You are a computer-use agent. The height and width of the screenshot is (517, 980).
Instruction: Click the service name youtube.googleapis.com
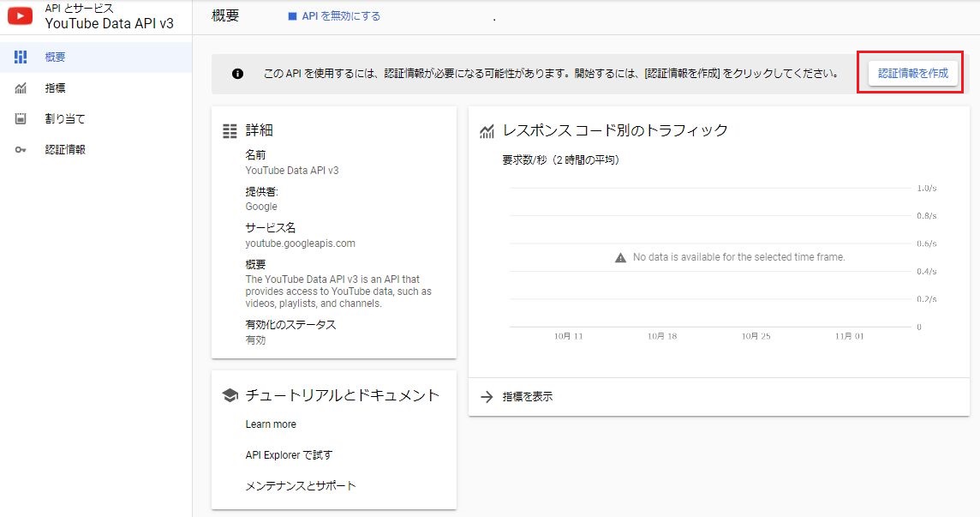coord(300,243)
